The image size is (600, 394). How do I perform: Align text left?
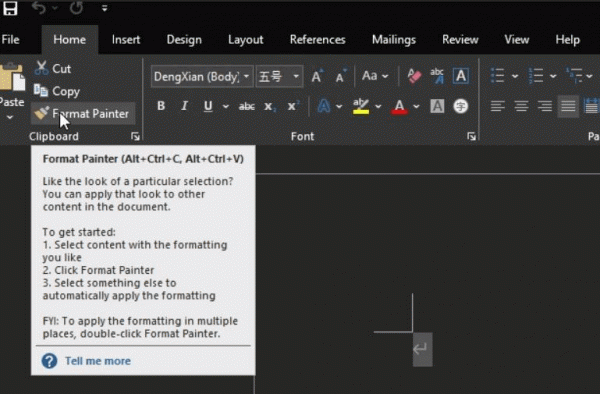[497, 106]
